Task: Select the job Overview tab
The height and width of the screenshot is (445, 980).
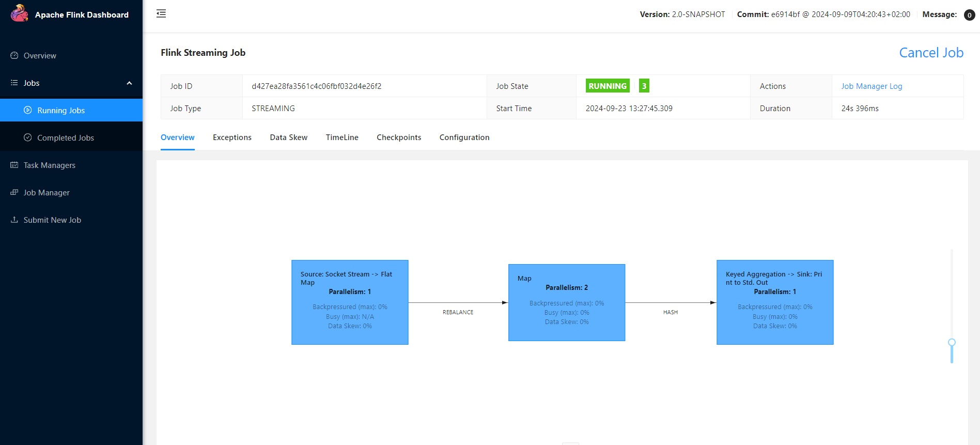Action: click(x=178, y=137)
